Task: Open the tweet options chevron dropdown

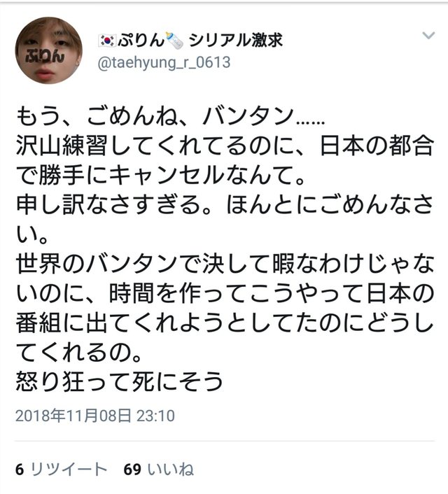Action: [428, 36]
